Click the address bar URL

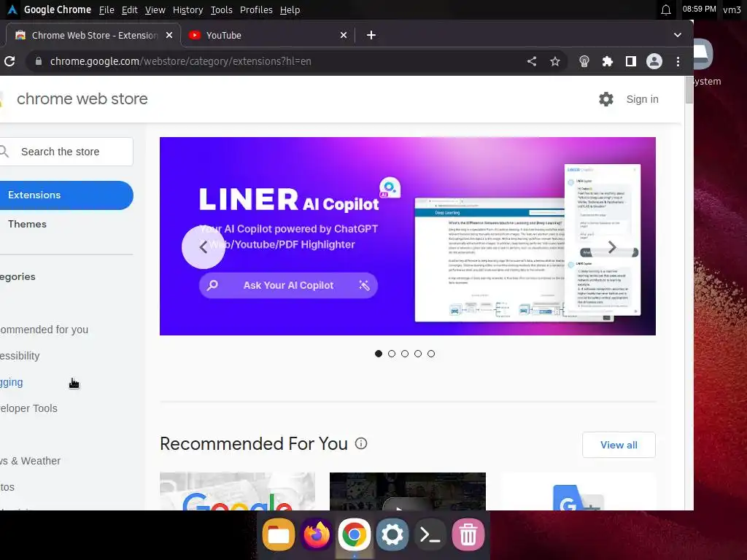tap(181, 61)
